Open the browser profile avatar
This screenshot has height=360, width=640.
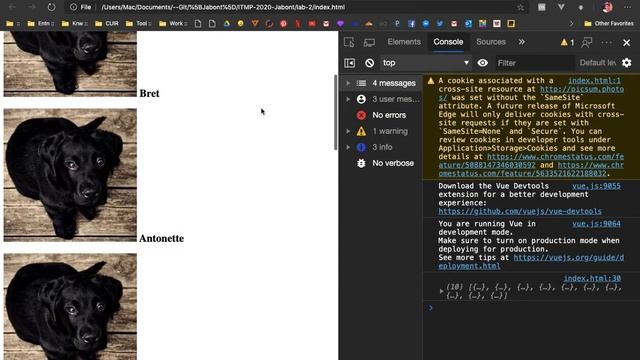tap(607, 7)
